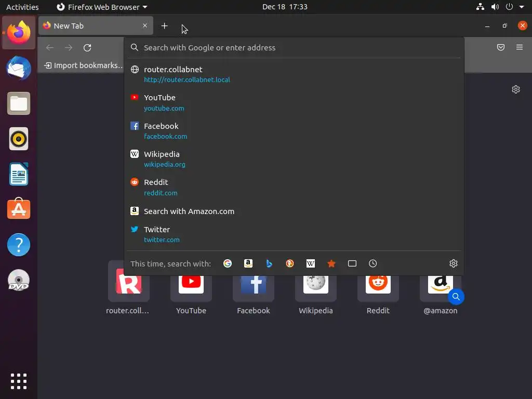Viewport: 532px width, 399px height.
Task: Click the address bar search field
Action: pos(294,48)
